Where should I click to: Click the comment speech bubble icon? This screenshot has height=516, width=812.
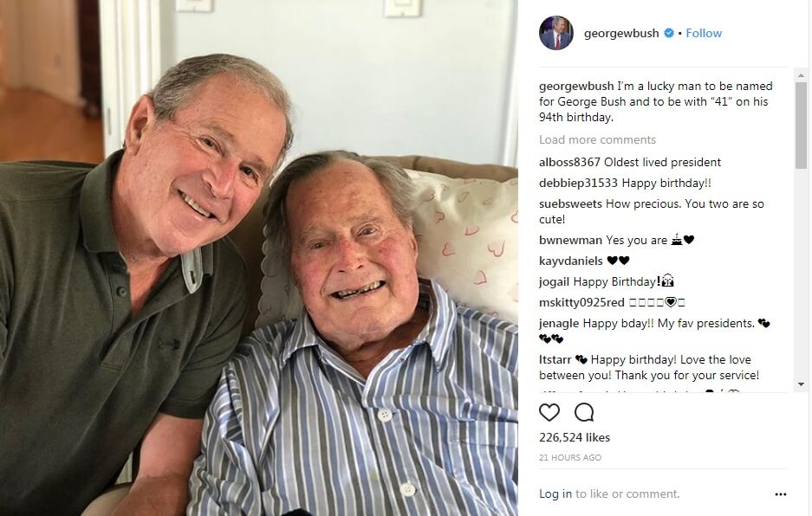coord(584,412)
